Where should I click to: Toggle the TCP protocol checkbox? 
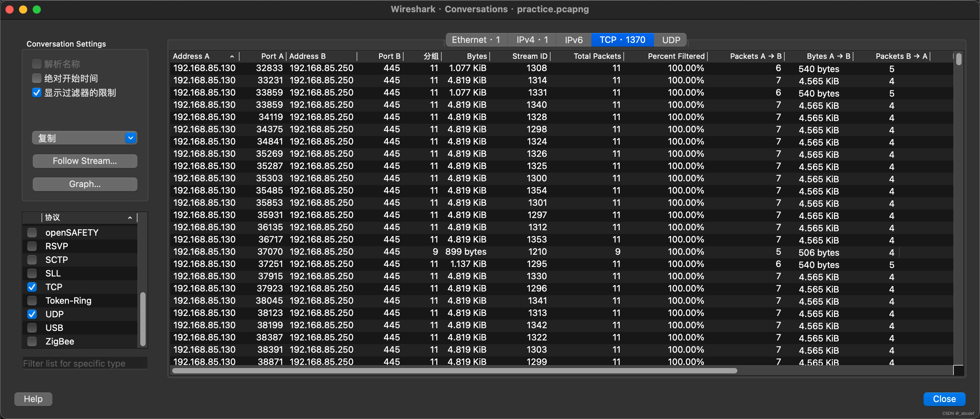pyautogui.click(x=33, y=287)
